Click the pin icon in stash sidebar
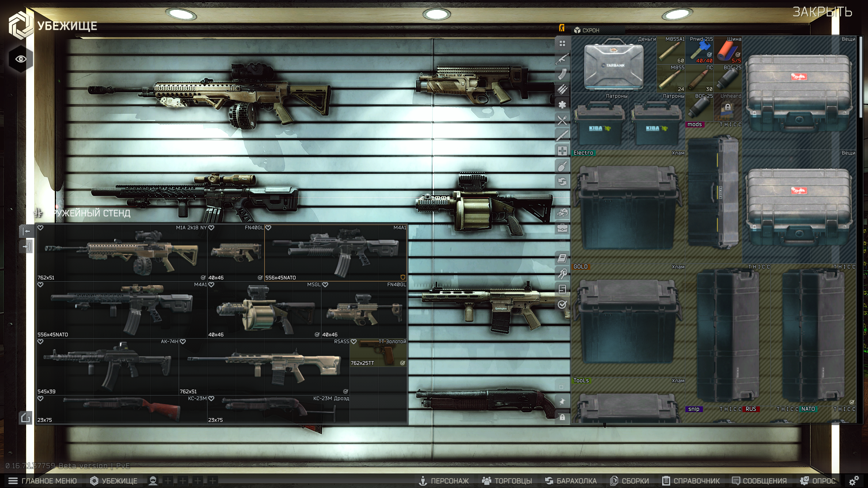 coord(562,402)
